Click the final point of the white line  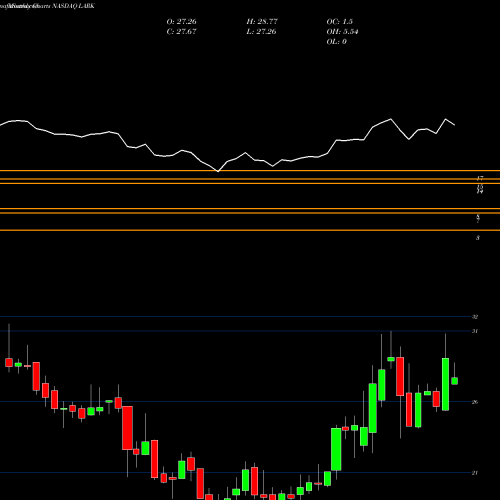455,125
